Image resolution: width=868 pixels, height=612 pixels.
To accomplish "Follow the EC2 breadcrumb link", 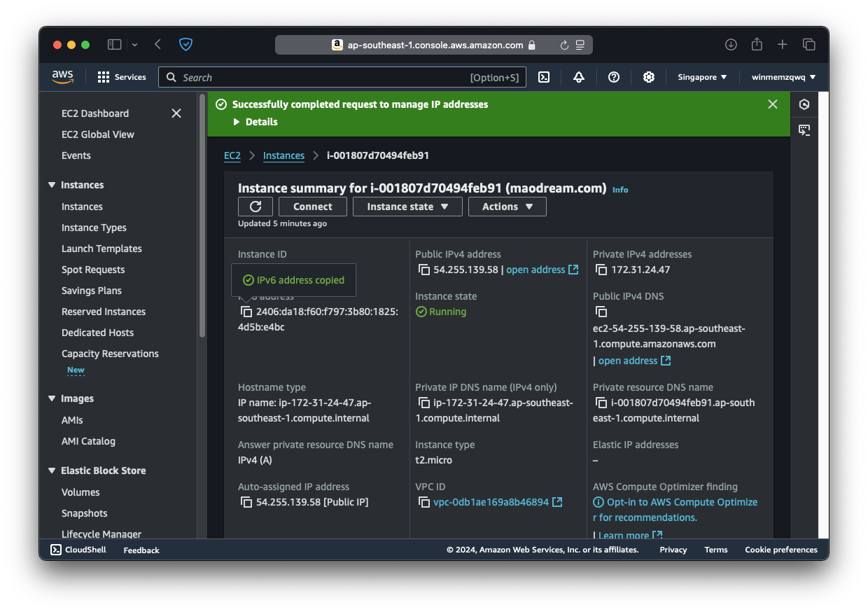I will click(x=232, y=155).
